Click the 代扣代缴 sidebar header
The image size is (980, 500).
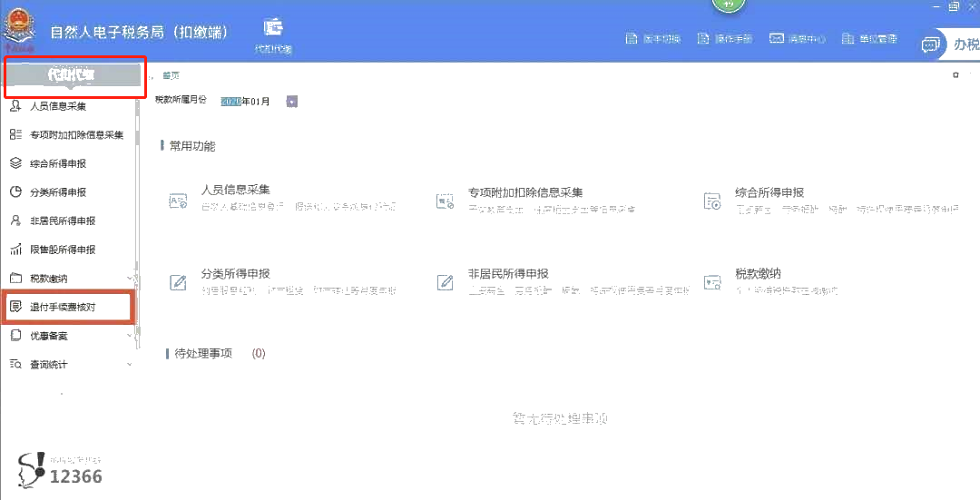[72, 75]
